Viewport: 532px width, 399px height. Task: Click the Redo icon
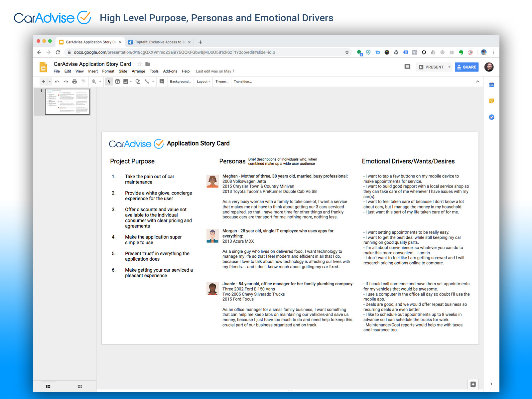[66, 81]
